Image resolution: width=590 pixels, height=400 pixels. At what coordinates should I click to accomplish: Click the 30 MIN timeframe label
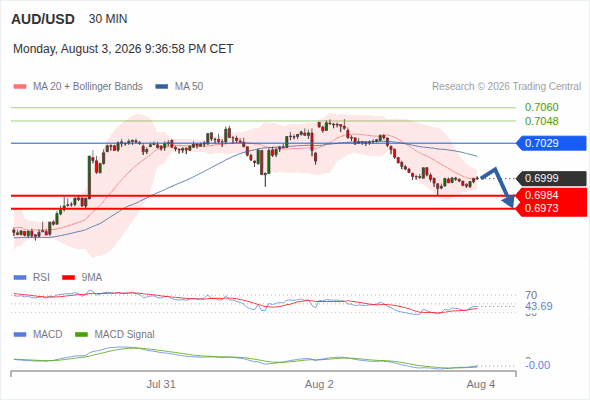tap(108, 19)
